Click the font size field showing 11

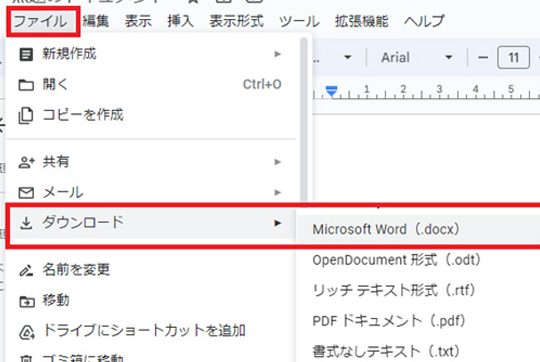coord(513,57)
